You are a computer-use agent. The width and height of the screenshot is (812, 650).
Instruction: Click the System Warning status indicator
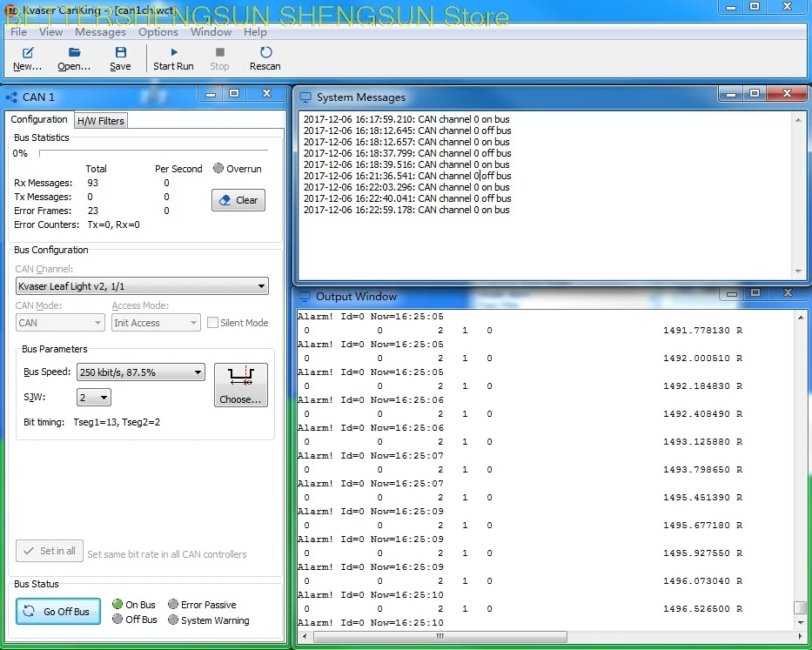pos(173,620)
